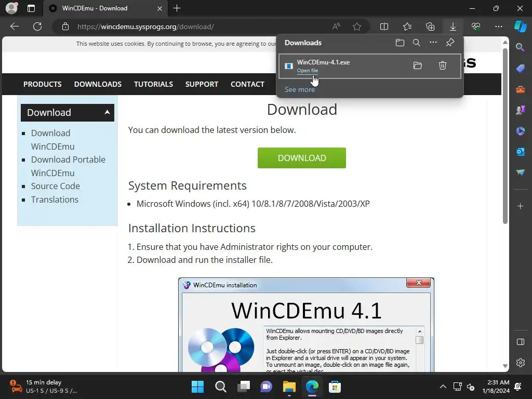The height and width of the screenshot is (399, 532).
Task: Click the page scrollbar up arrow
Action: click(x=505, y=43)
